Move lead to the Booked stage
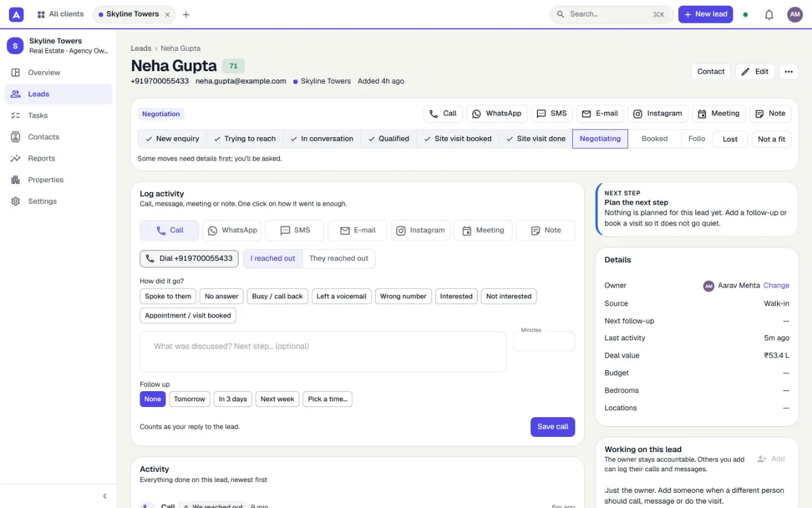Viewport: 812px width, 508px height. [x=654, y=139]
